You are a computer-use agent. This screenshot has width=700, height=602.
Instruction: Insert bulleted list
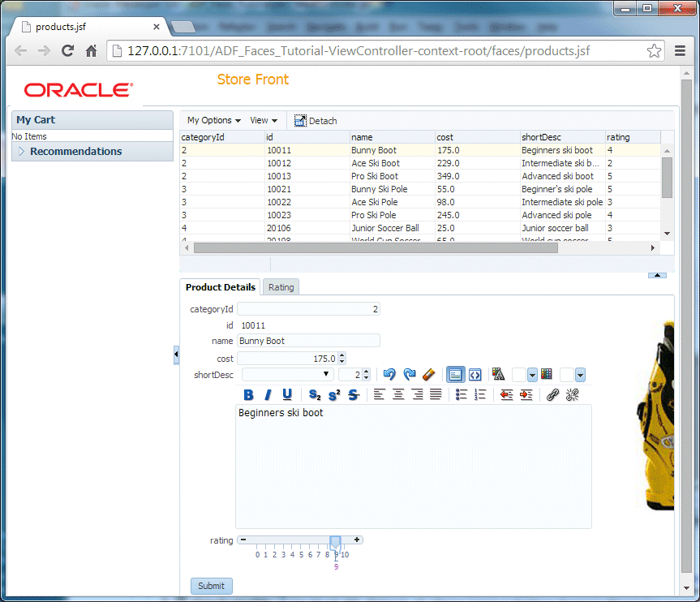tap(462, 394)
